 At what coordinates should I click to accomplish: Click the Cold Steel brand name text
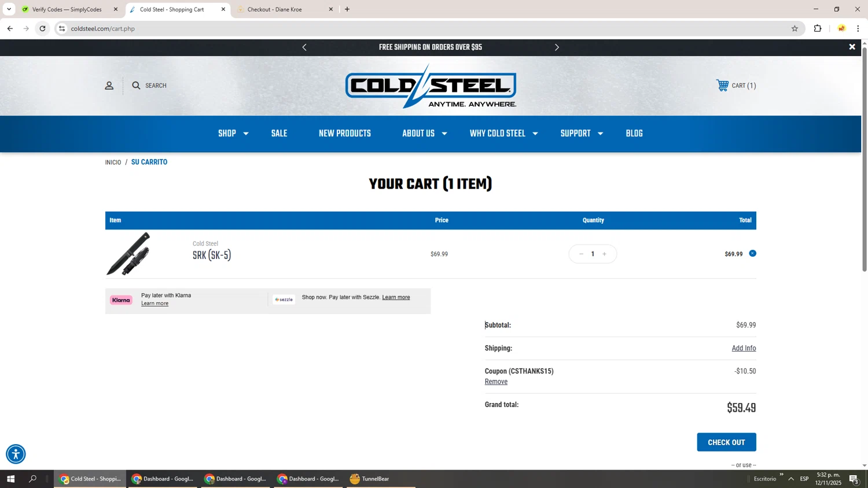point(205,243)
